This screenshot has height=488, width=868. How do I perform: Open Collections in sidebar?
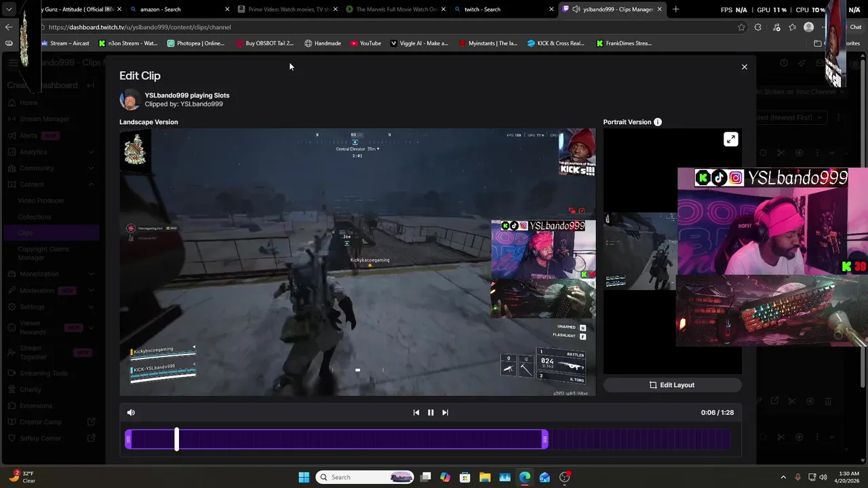35,217
